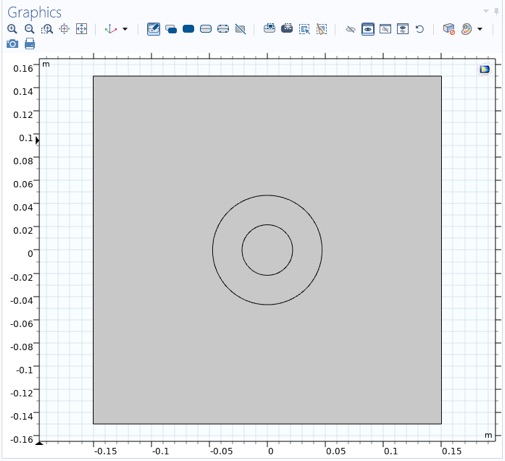505x461 pixels.
Task: Toggle the Hide for Geometry eye icon
Action: click(350, 29)
